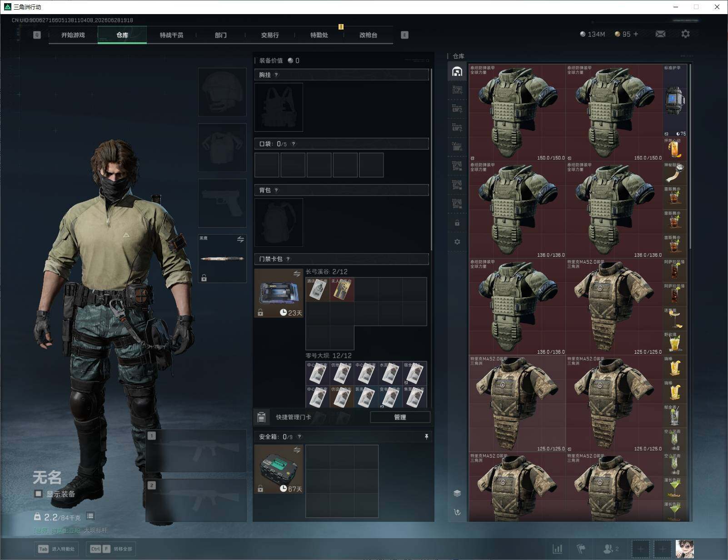Click the second empty squad plus slot
The image size is (728, 560).
coord(663,549)
